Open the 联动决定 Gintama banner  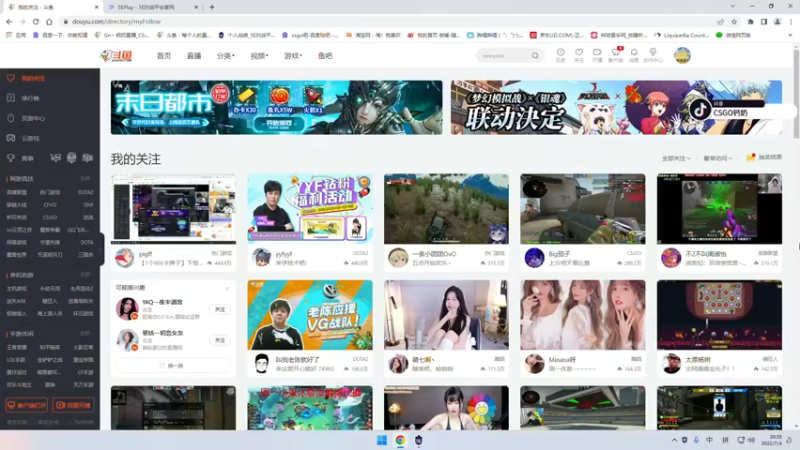(x=616, y=107)
